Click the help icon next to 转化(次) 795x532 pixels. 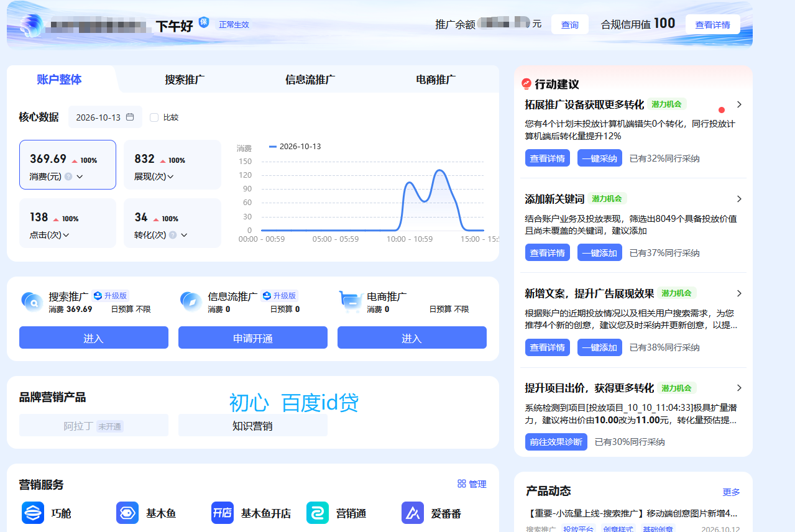tap(173, 235)
